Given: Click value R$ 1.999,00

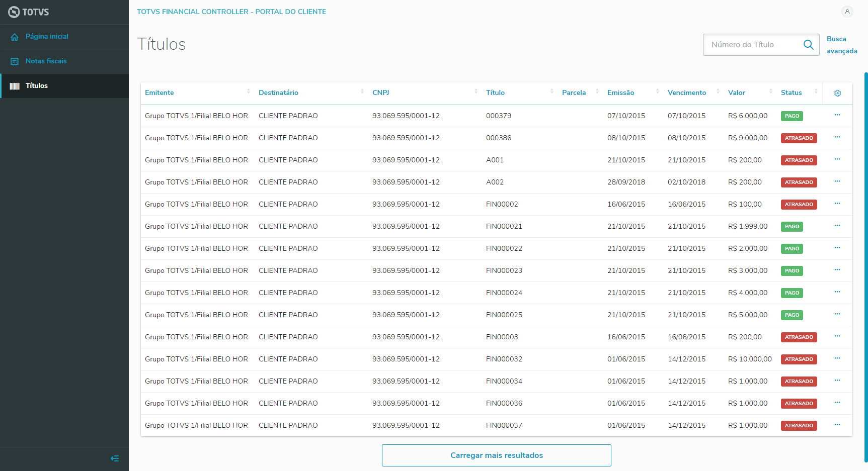Looking at the screenshot, I should (748, 226).
